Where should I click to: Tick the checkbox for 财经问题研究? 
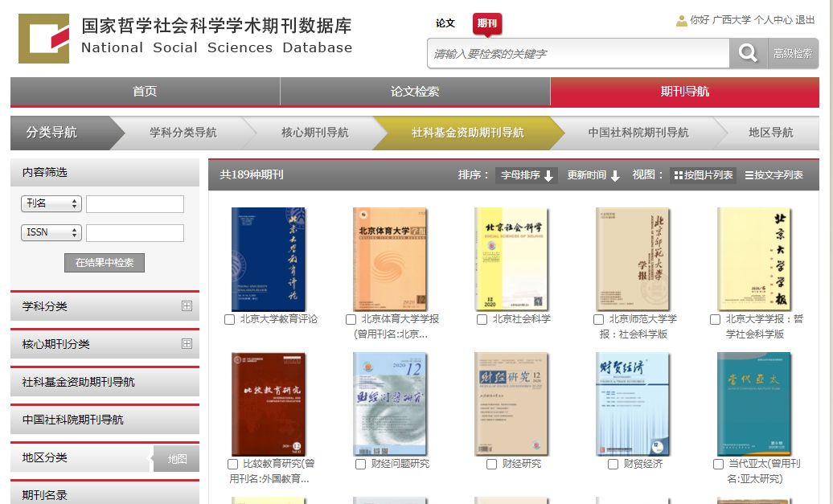tap(361, 464)
